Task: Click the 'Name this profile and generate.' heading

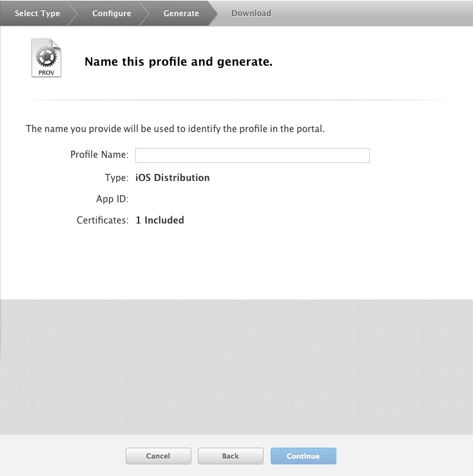Action: click(179, 62)
